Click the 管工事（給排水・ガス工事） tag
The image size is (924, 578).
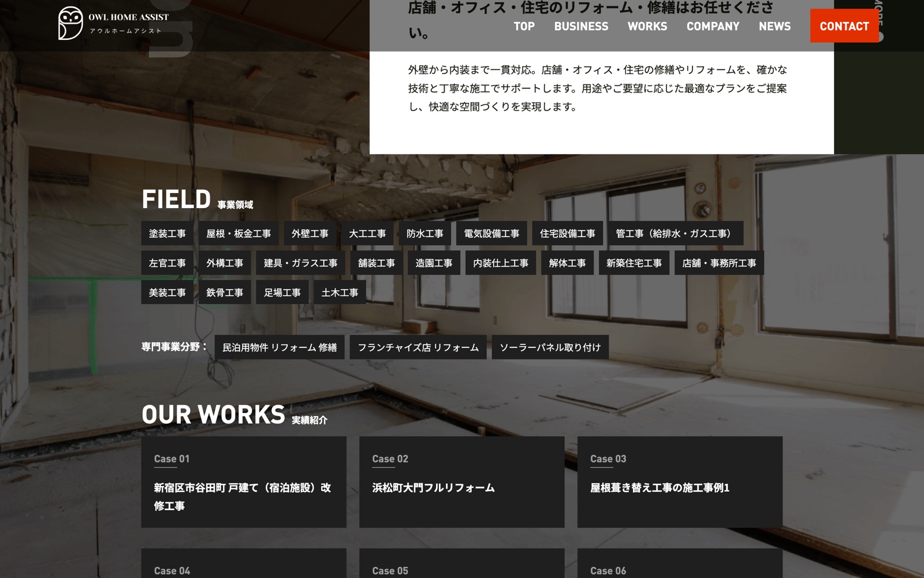676,234
